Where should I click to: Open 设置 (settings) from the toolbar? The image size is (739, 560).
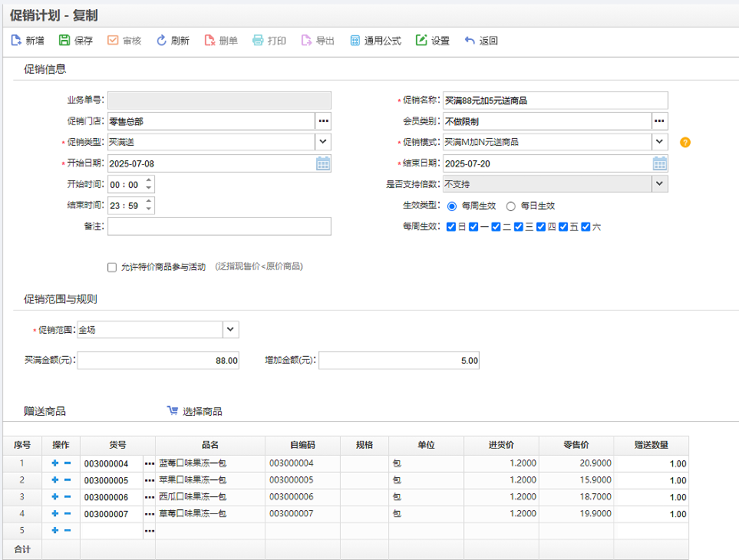[x=421, y=41]
